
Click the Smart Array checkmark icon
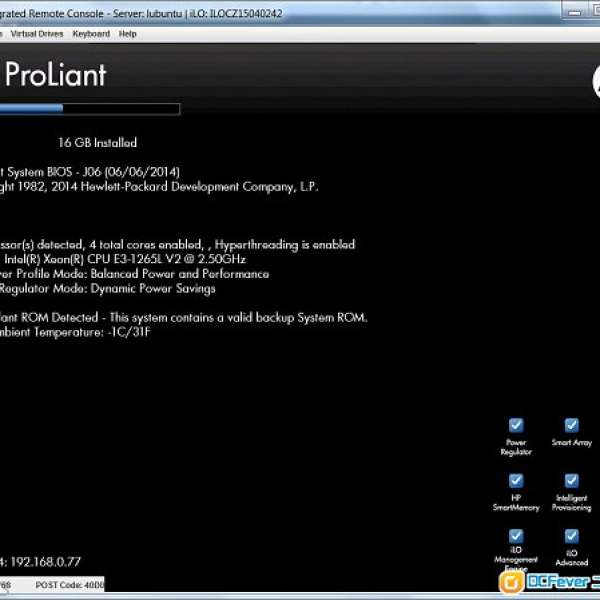click(571, 425)
